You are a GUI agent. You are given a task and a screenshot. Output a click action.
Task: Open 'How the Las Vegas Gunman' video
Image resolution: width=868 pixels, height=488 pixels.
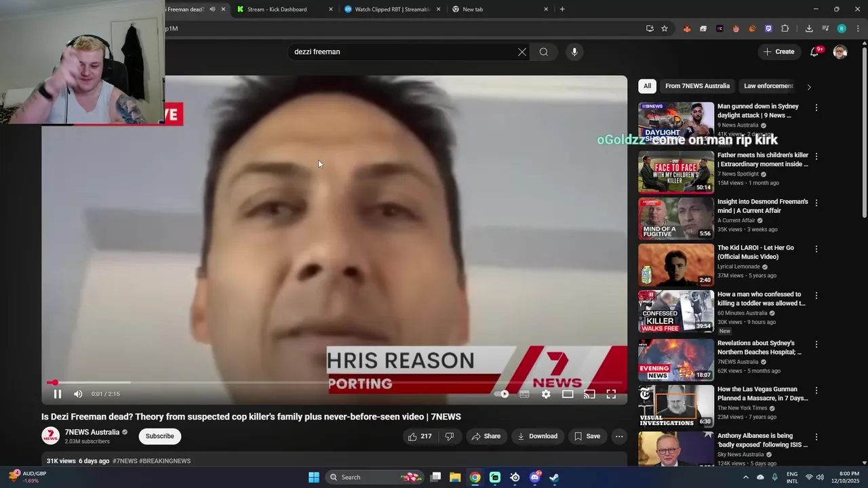click(x=676, y=406)
